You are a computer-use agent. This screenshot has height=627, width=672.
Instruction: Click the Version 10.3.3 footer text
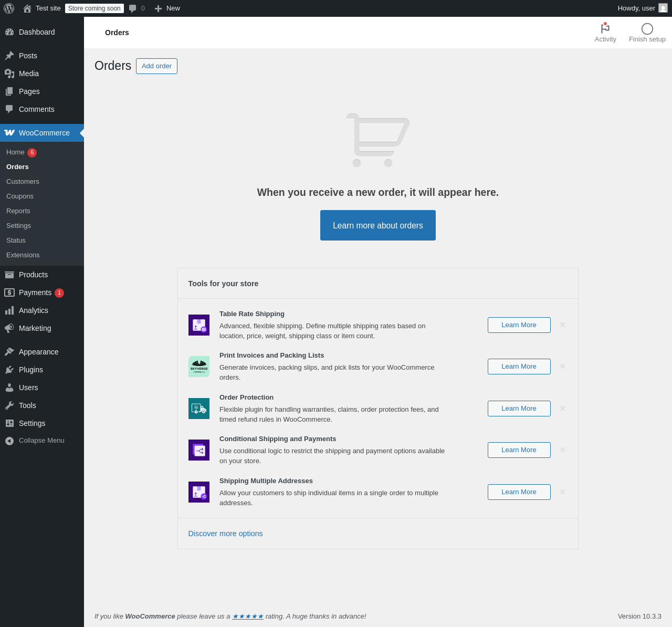[x=639, y=616]
